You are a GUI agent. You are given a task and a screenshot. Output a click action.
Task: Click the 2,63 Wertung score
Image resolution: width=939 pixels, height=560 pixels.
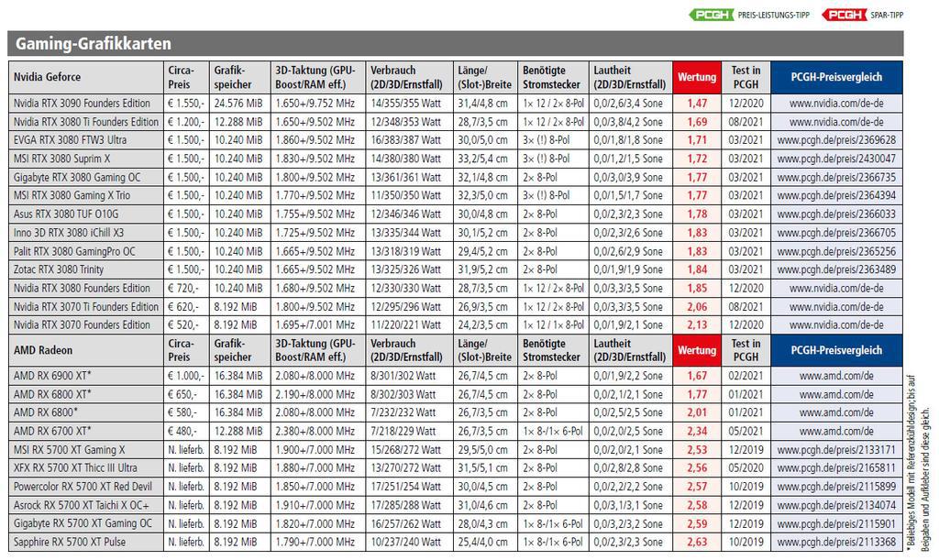[x=697, y=542]
